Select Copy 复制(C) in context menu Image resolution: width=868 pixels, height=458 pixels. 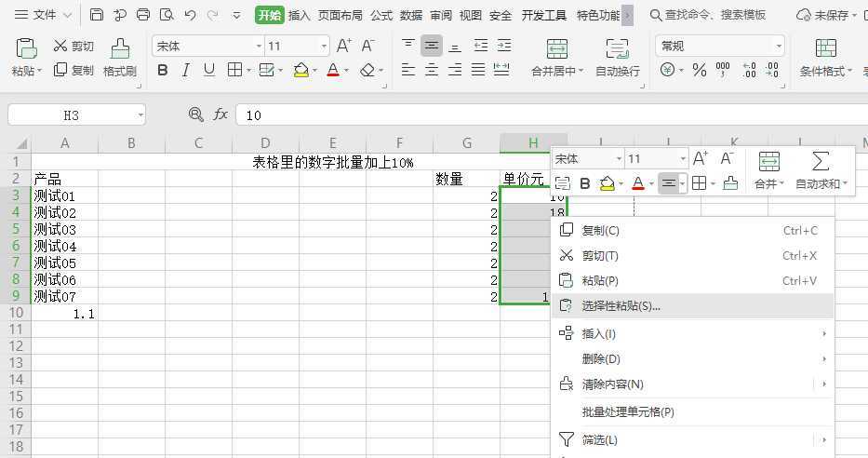(692, 230)
